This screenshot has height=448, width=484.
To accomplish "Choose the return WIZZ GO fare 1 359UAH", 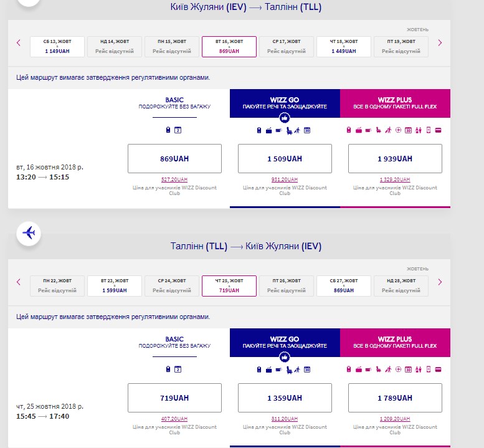I will [x=285, y=398].
